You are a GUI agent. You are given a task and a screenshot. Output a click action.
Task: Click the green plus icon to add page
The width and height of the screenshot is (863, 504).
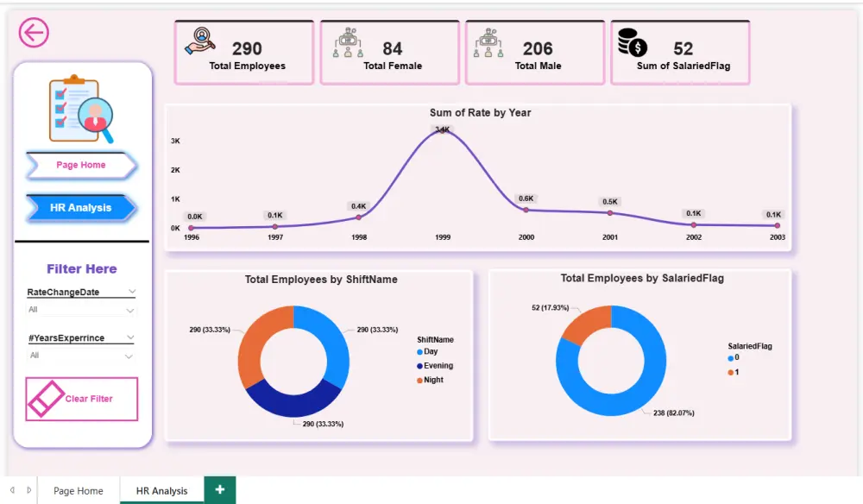tap(219, 490)
